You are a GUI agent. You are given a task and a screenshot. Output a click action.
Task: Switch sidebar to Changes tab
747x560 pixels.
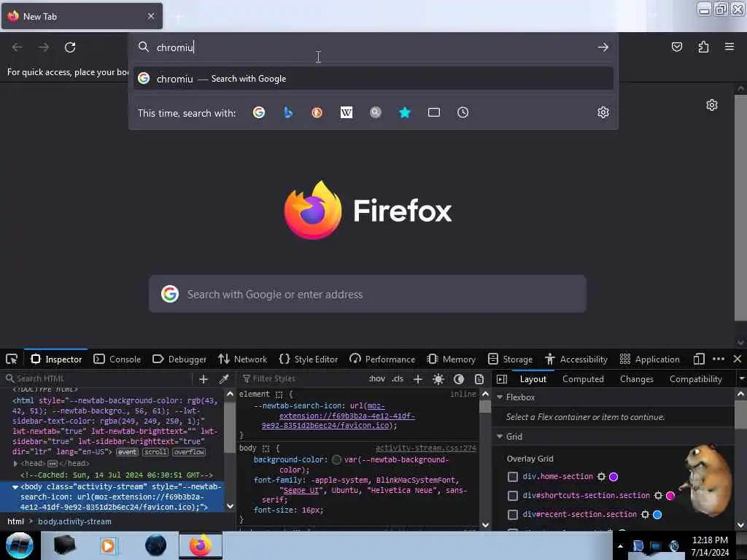[x=636, y=379]
